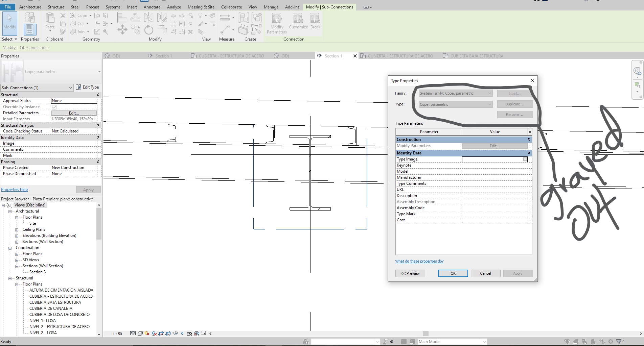The width and height of the screenshot is (644, 346).
Task: Click the Edit Type button
Action: point(87,87)
